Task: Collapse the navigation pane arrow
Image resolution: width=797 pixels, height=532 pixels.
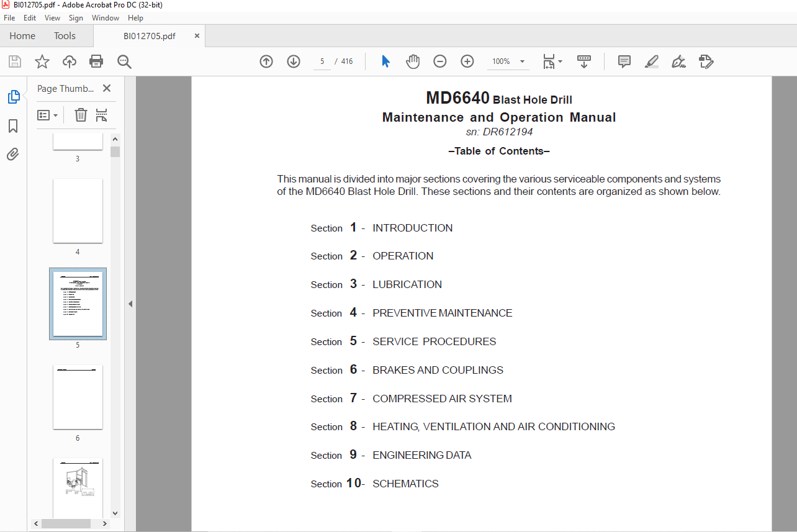Action: [130, 304]
